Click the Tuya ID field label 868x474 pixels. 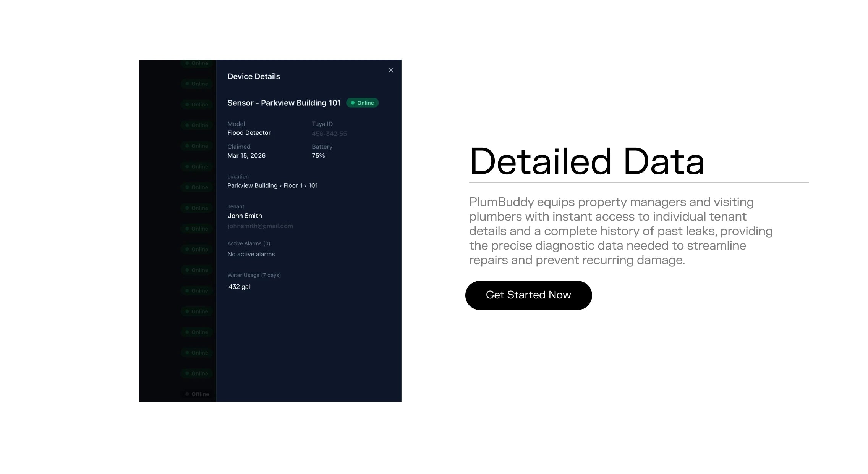pyautogui.click(x=322, y=124)
